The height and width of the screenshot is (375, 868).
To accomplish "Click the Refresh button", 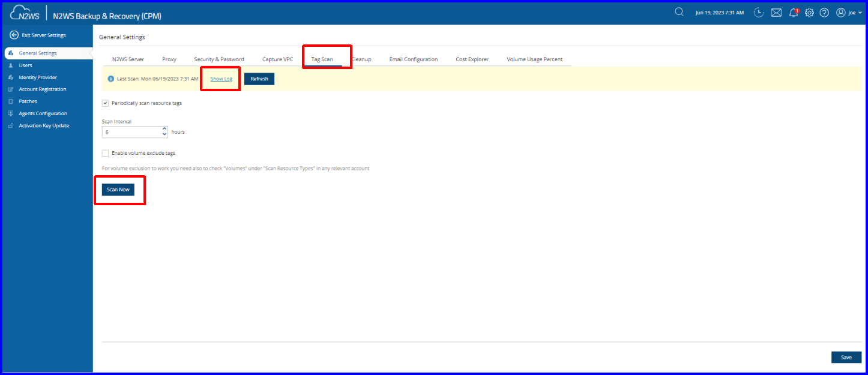I will coord(259,79).
